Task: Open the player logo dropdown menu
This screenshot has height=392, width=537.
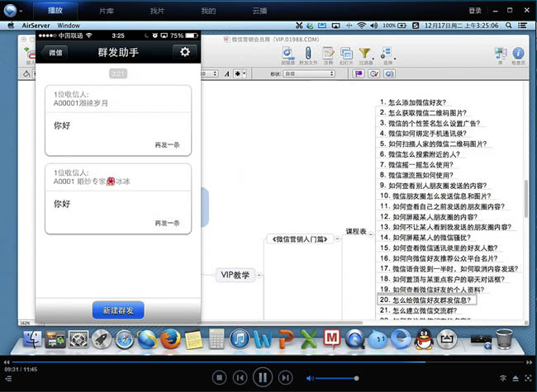Action: pyautogui.click(x=14, y=11)
